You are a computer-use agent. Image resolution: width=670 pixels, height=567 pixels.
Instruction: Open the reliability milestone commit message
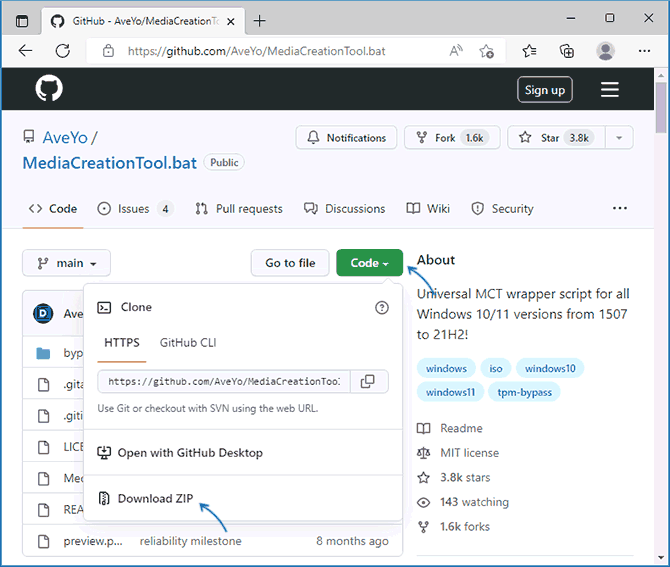click(x=190, y=541)
